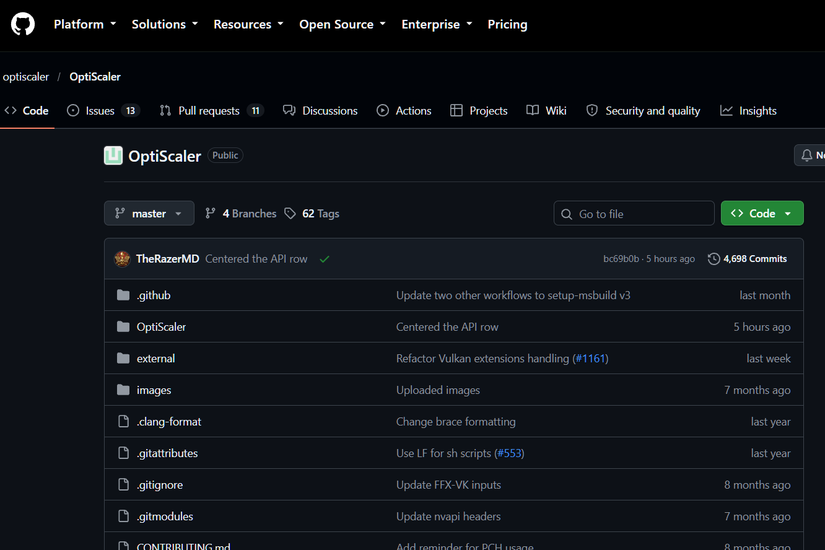Open commit Refactor Vulkan extensions handling
This screenshot has height=550, width=825.
coord(482,358)
